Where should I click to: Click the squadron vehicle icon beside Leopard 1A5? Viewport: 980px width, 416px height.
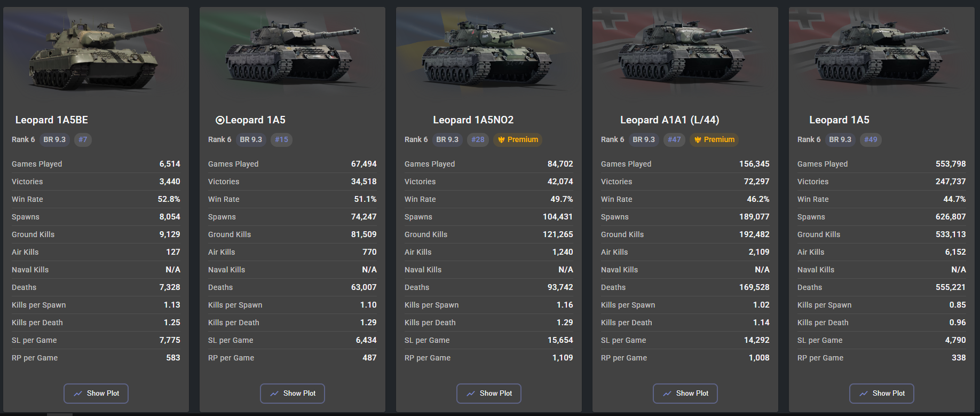tap(219, 121)
